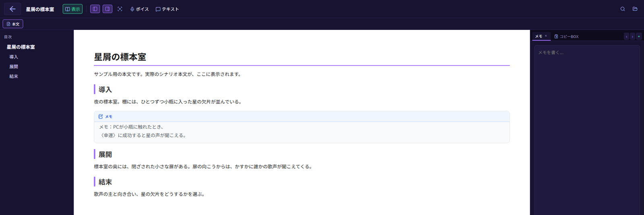The height and width of the screenshot is (215, 644).
Task: Click the open folder icon
Action: [x=635, y=9]
